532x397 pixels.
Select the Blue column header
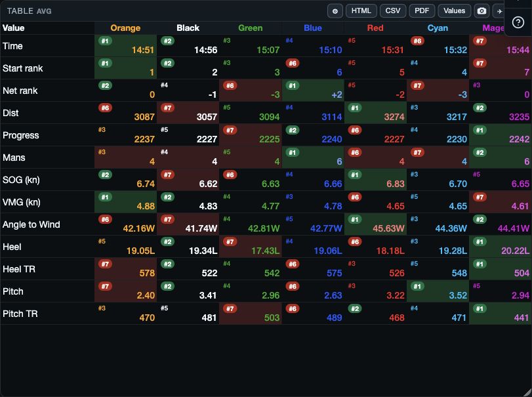click(x=313, y=28)
